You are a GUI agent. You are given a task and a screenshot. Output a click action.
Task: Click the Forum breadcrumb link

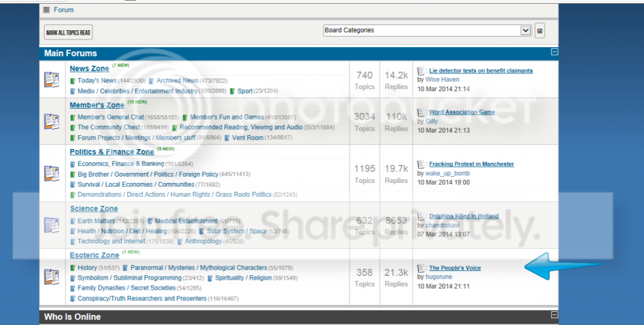click(x=64, y=10)
